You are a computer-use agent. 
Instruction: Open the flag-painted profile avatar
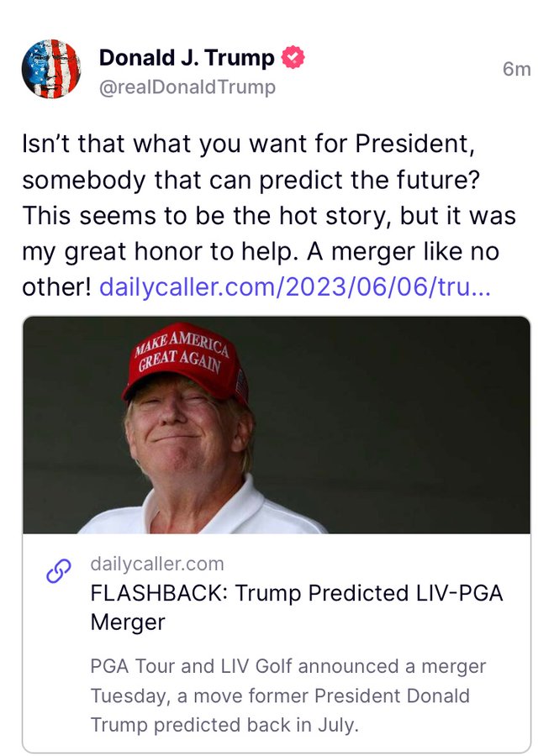(x=51, y=69)
